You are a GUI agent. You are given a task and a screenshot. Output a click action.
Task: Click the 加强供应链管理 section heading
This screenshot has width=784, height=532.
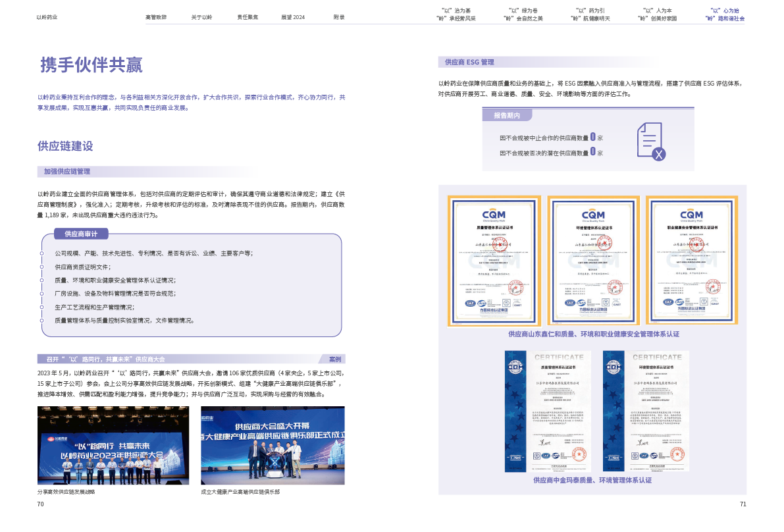(x=67, y=172)
